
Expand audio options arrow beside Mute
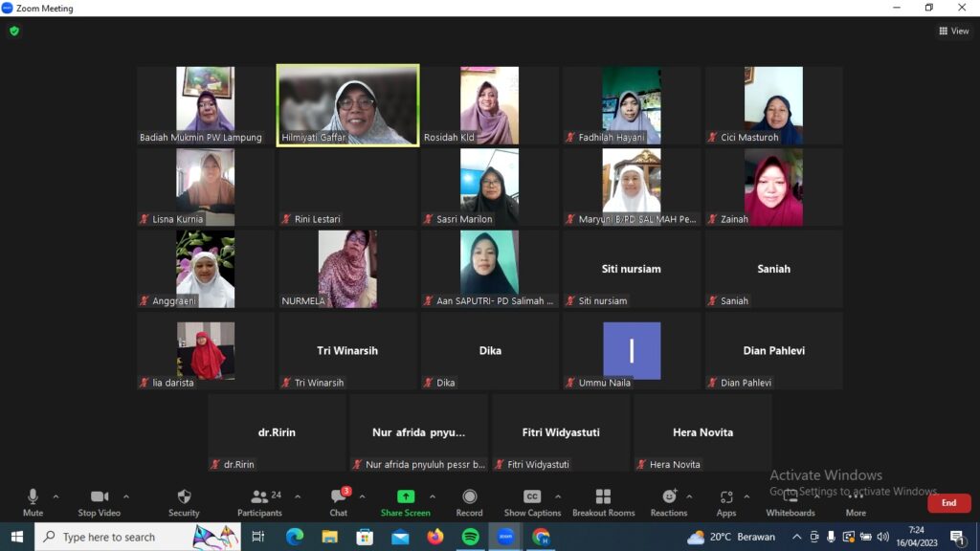click(56, 496)
